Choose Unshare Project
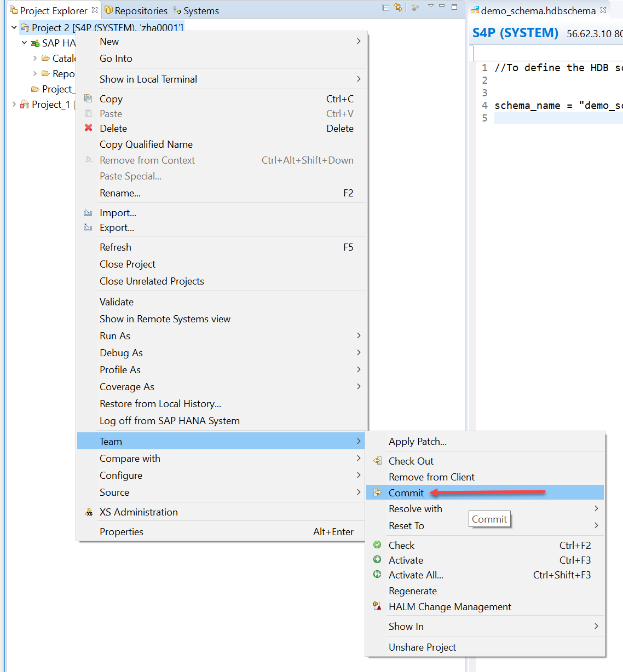 (485, 647)
